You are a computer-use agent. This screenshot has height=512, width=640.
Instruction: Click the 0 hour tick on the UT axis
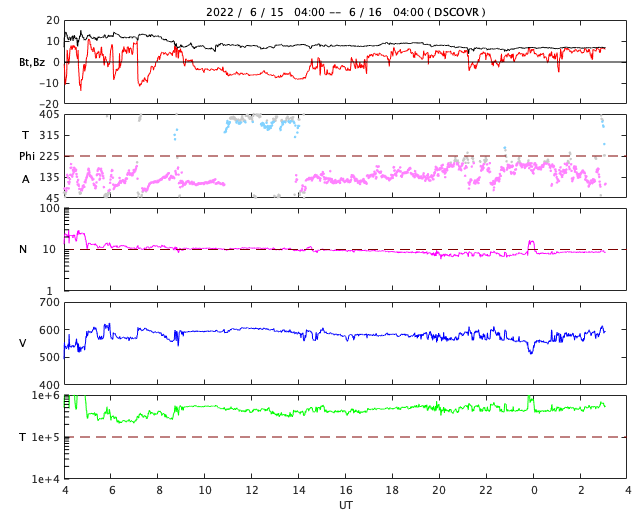coord(533,490)
